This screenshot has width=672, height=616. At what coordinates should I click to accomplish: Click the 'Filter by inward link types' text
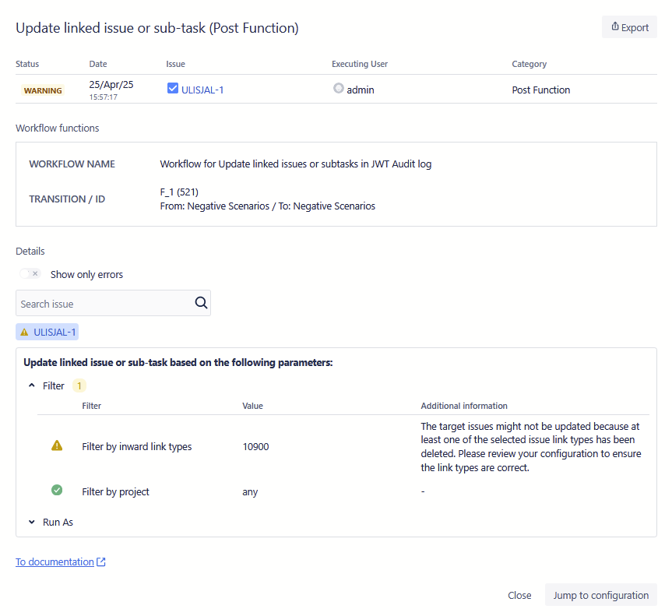pos(137,447)
